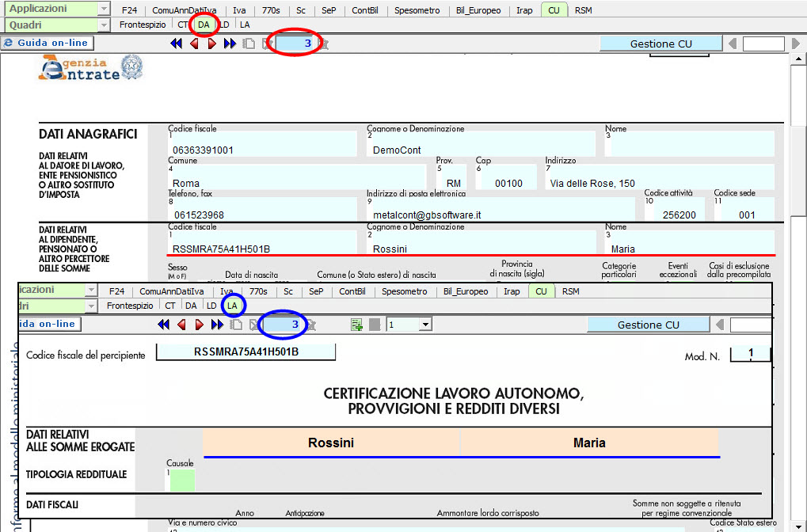Click the Codice attività field 256200
The image size is (807, 532).
click(x=675, y=209)
